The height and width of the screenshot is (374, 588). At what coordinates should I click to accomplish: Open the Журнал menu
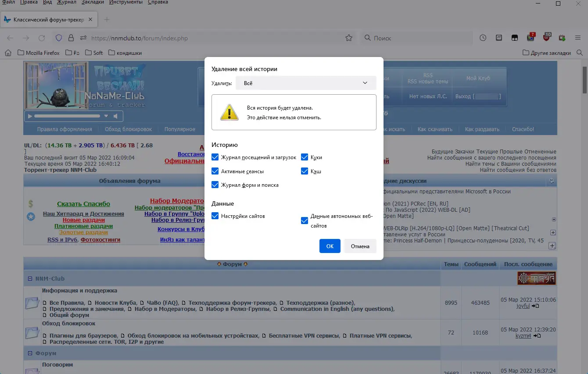point(66,2)
